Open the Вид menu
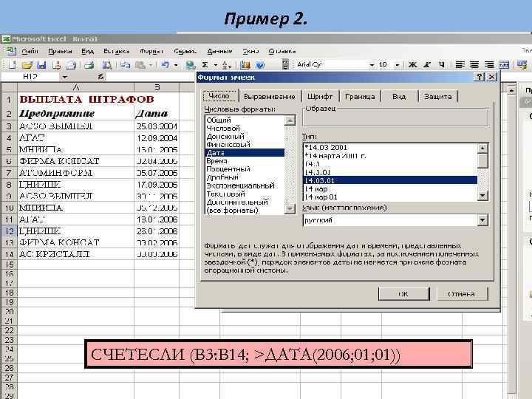This screenshot has width=532, height=399. tap(87, 51)
